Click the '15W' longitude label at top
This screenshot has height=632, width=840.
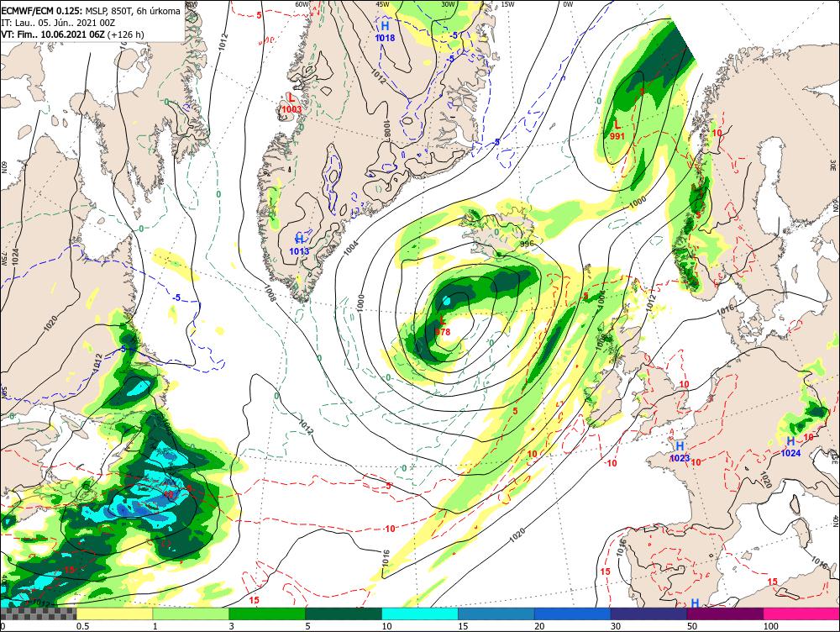(x=508, y=4)
